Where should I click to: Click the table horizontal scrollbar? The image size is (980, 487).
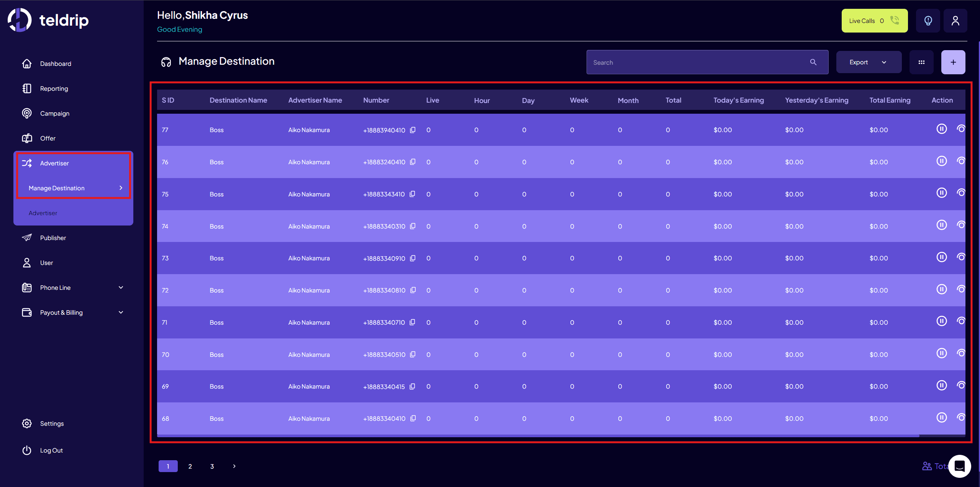[536, 436]
